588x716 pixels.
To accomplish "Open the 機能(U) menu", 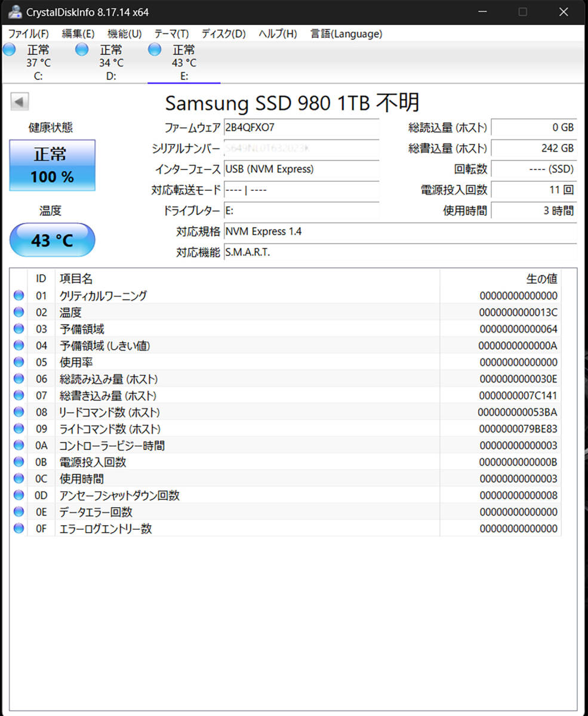I will click(x=124, y=34).
